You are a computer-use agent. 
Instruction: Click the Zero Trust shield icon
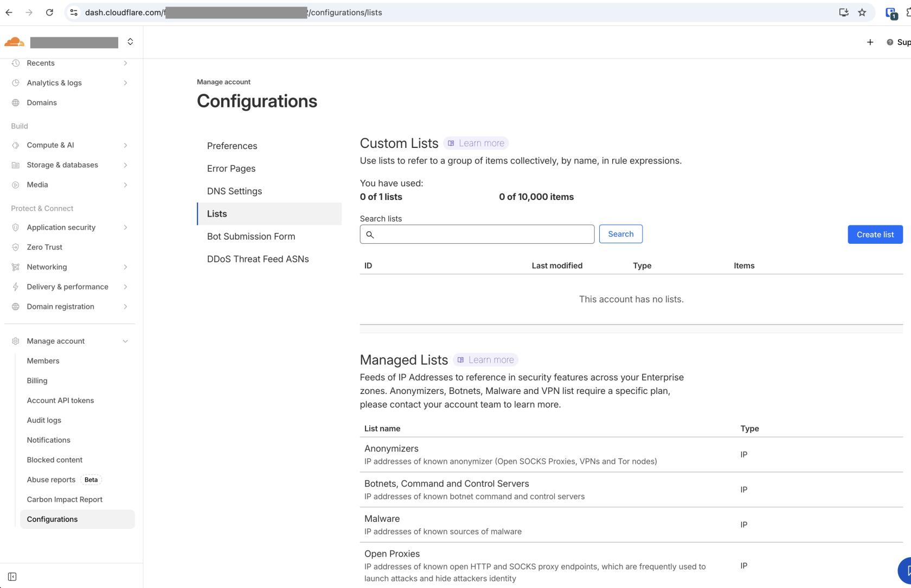16,247
